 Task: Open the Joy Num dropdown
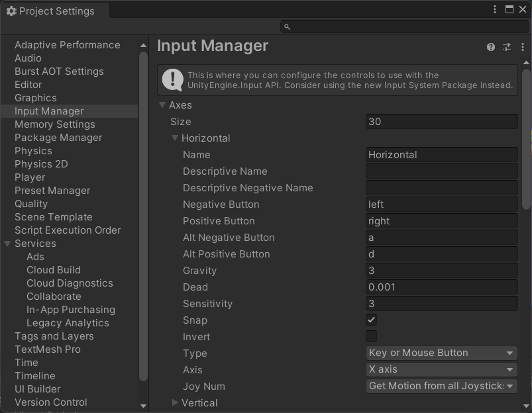(441, 386)
